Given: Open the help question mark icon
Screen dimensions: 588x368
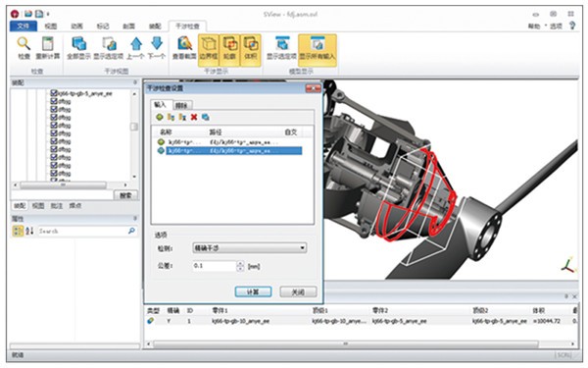Looking at the screenshot, I should [572, 26].
